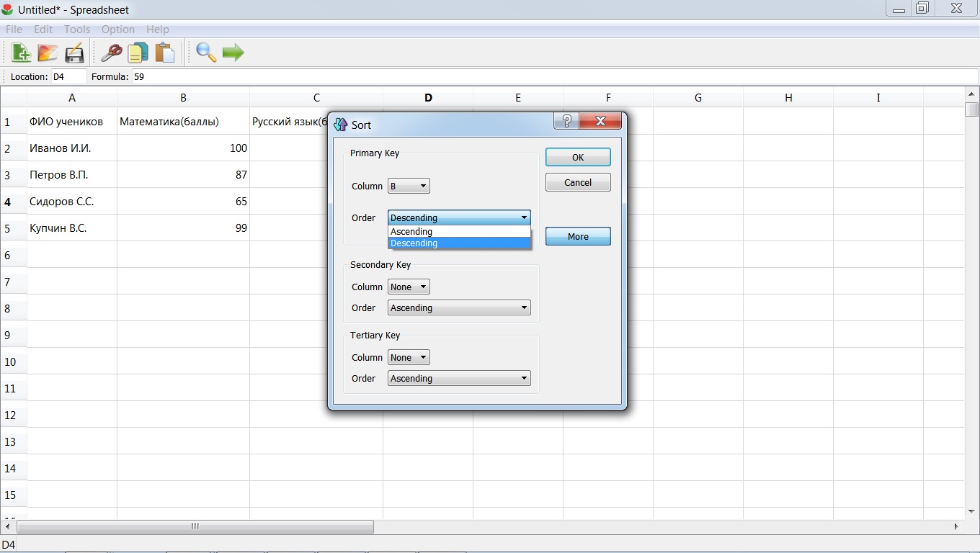Click the Open file toolbar icon
The image size is (980, 553).
tap(48, 53)
